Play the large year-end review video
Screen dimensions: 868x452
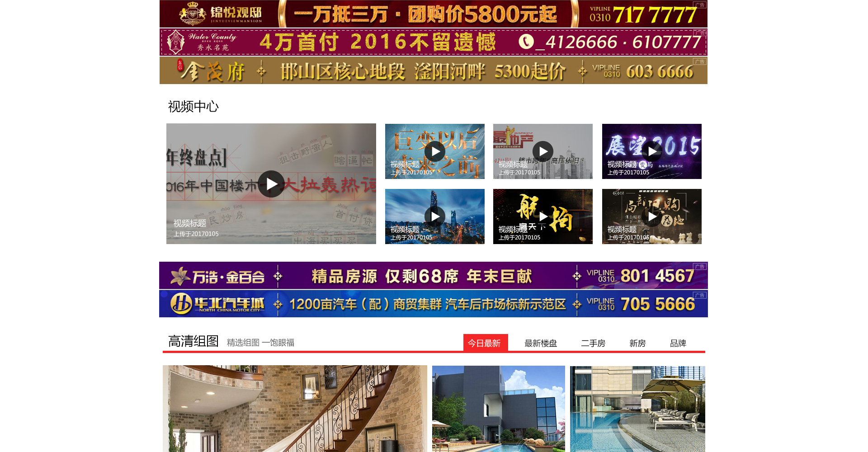[271, 184]
